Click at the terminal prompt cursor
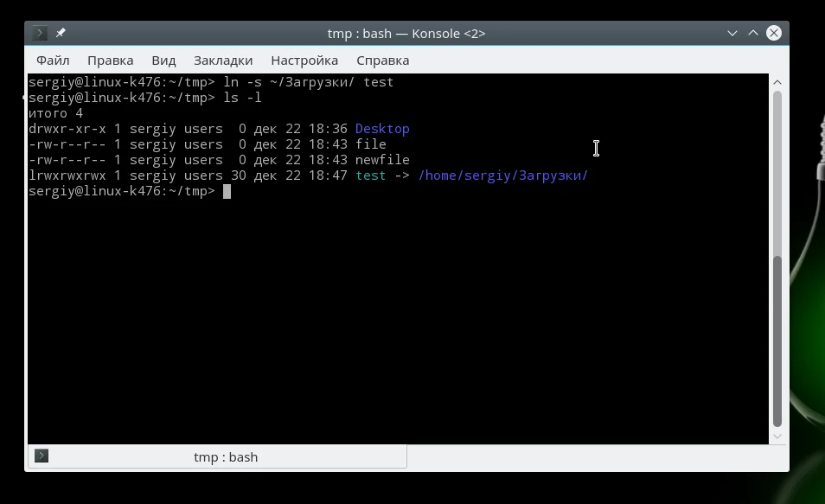Image resolution: width=825 pixels, height=504 pixels. (x=227, y=192)
